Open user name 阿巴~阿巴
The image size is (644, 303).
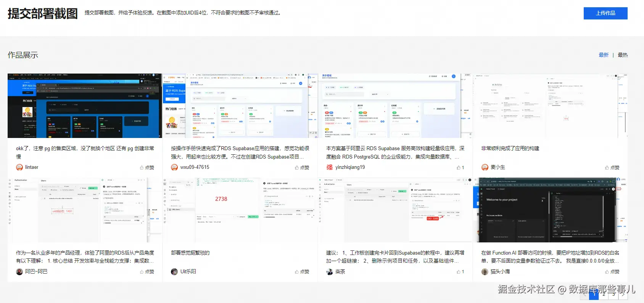[x=36, y=272]
